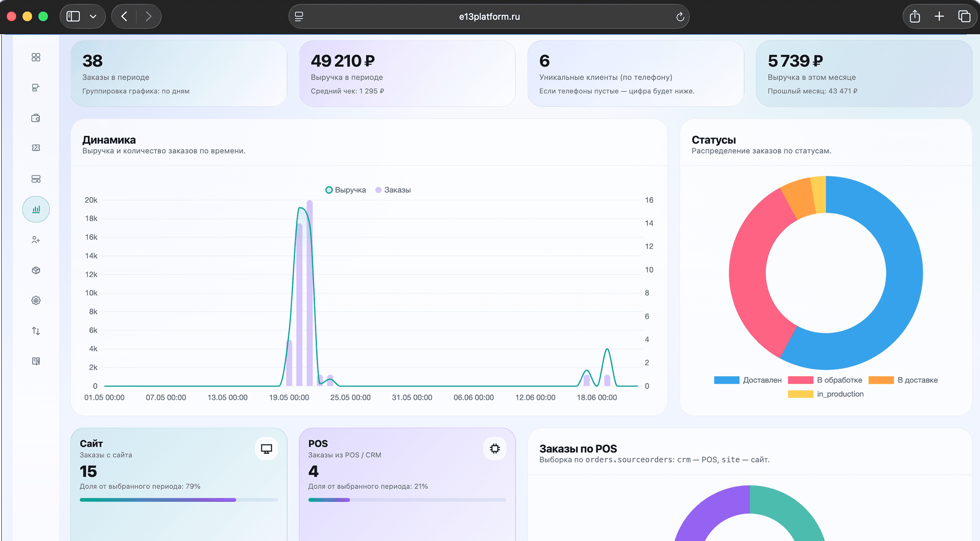The image size is (980, 541).
Task: Click the 38 Заказы в периоде card
Action: point(179,73)
